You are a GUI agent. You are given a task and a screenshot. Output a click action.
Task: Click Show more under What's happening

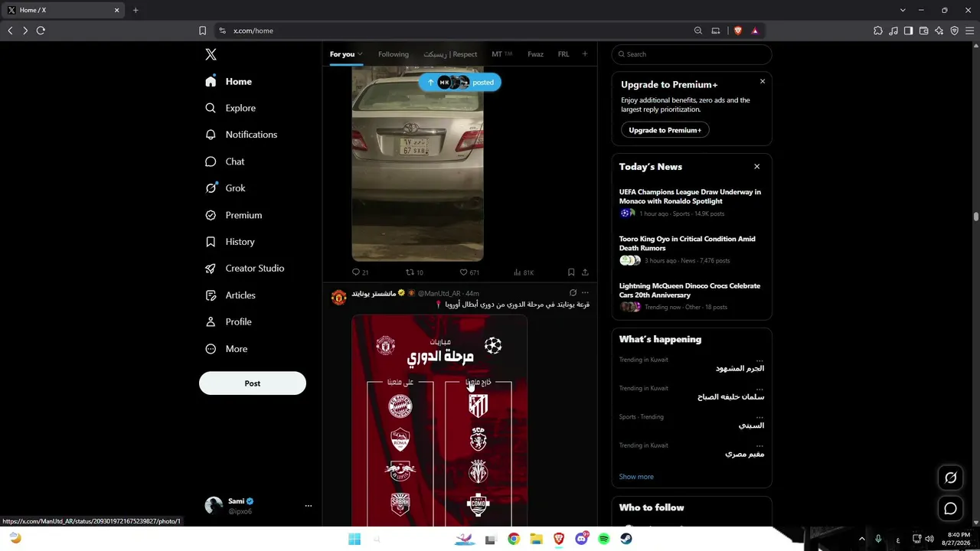pyautogui.click(x=636, y=477)
